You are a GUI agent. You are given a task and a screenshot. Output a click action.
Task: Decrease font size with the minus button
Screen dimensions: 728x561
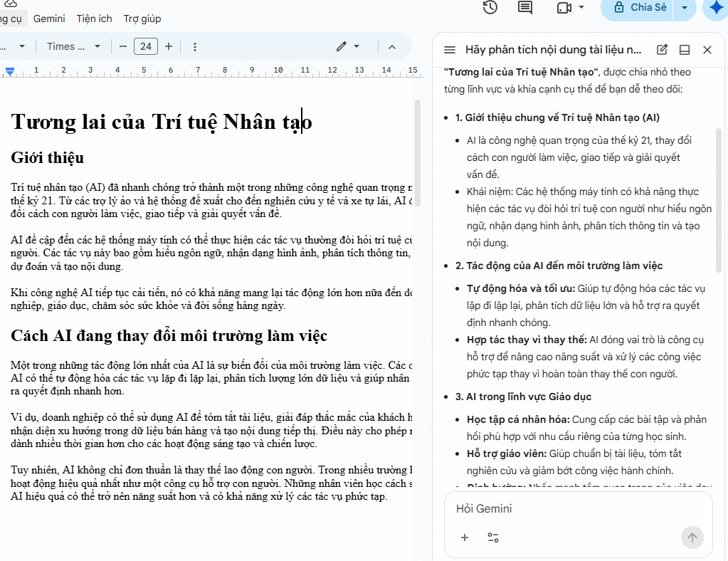point(123,46)
